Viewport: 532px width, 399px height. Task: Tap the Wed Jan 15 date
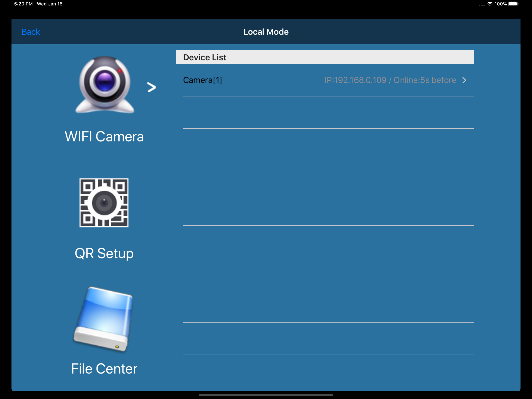49,4
